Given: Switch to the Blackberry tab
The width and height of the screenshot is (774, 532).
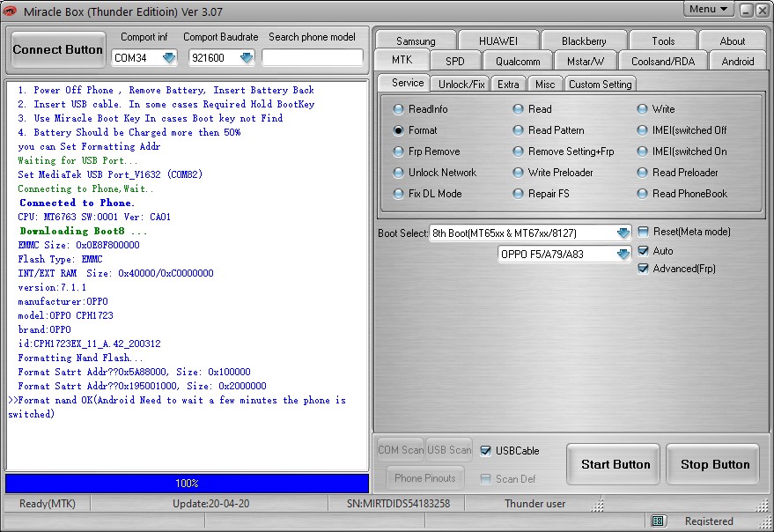Looking at the screenshot, I should [584, 41].
